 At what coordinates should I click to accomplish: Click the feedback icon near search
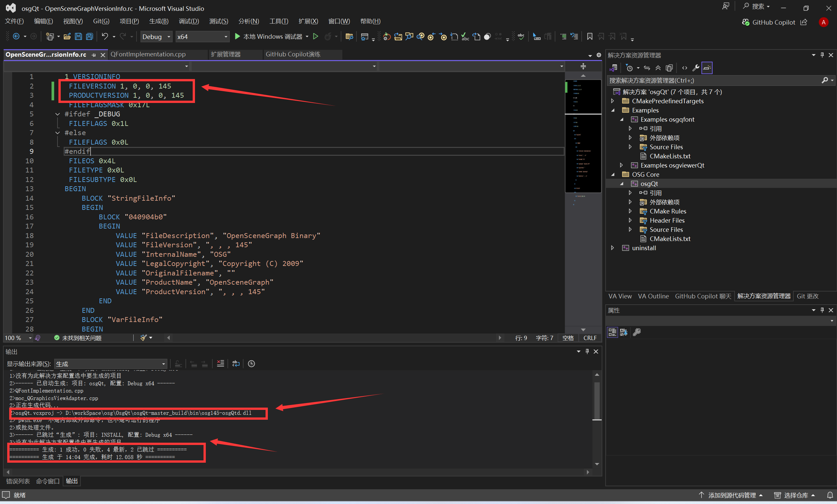[726, 7]
